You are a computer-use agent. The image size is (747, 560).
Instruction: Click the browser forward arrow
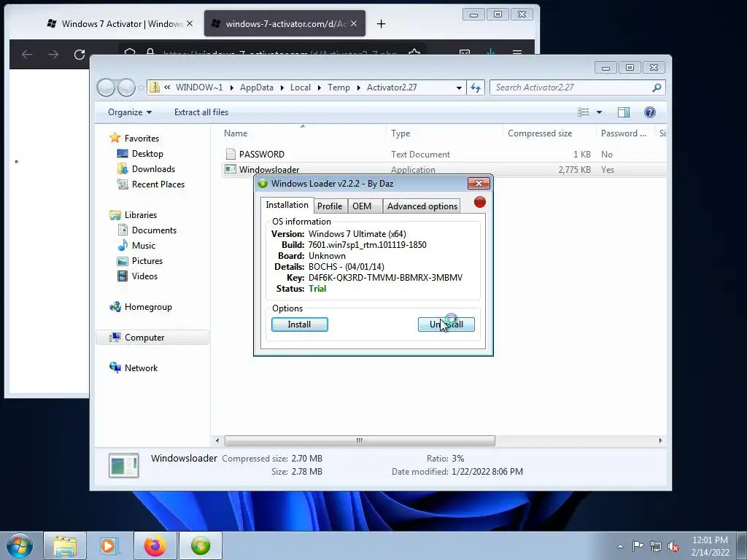(53, 54)
